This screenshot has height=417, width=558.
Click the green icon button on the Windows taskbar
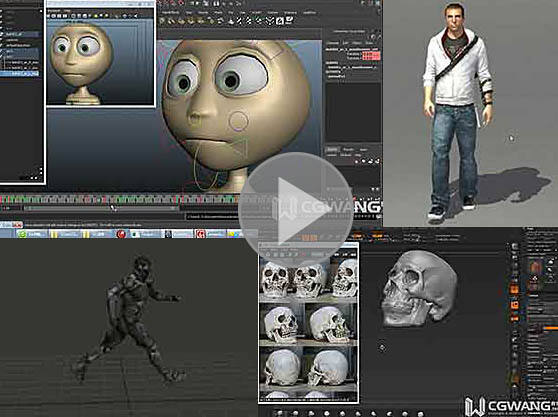pyautogui.click(x=22, y=234)
